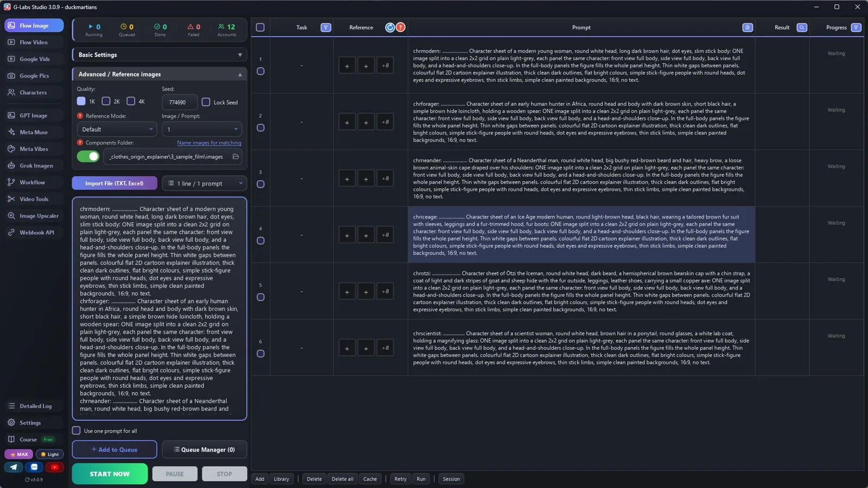Enable Use one prompt for all
Viewport: 868px width, 488px height.
[x=76, y=431]
